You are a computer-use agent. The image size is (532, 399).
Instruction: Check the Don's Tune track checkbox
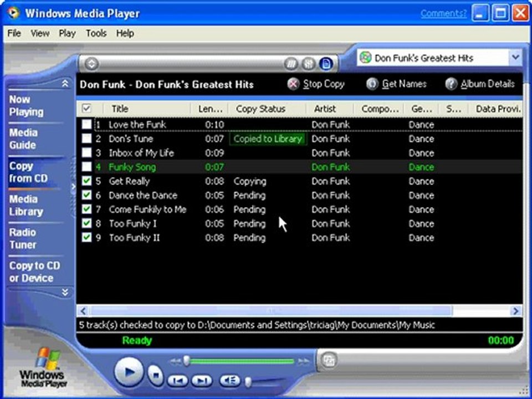87,139
